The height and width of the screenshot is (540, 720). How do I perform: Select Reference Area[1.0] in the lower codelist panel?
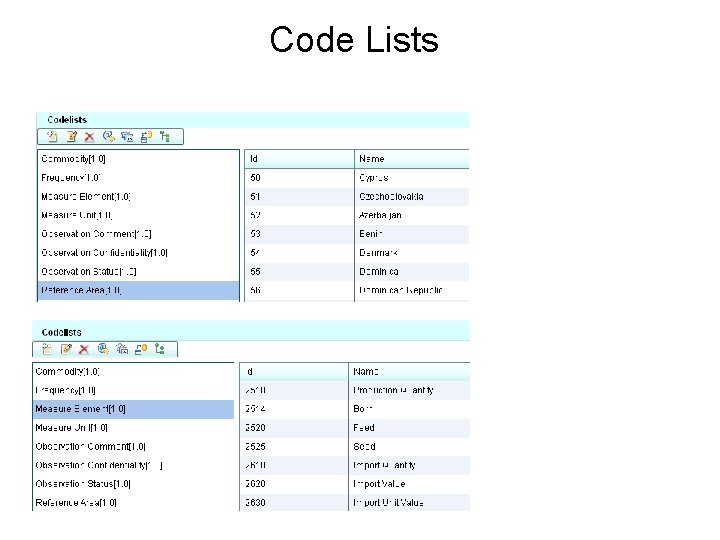coord(133,503)
